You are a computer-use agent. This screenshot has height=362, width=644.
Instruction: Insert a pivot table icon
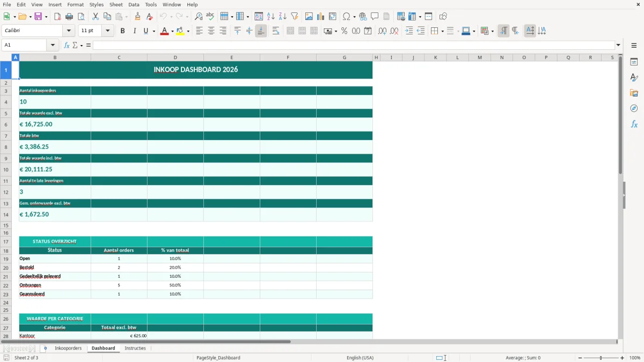click(x=332, y=17)
